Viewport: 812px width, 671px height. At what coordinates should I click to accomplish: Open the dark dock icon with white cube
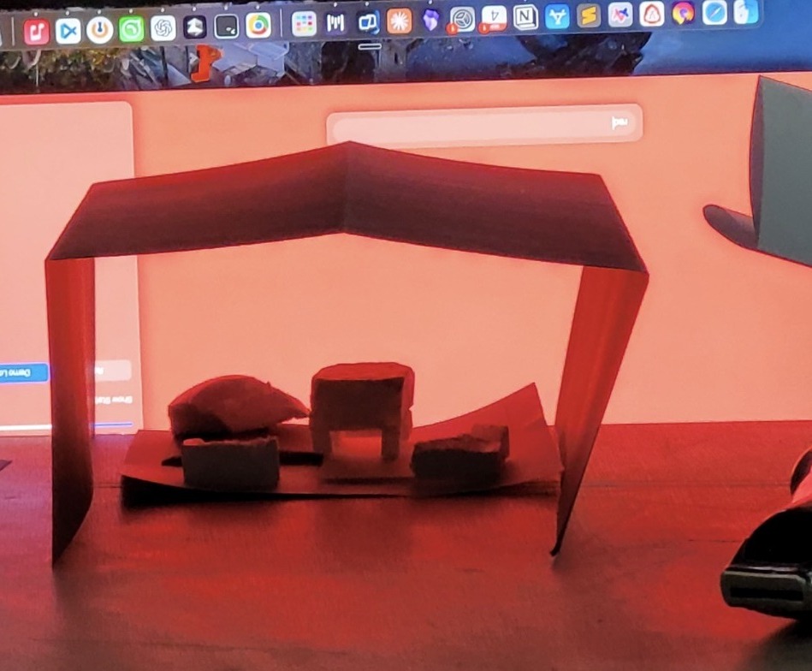point(195,27)
